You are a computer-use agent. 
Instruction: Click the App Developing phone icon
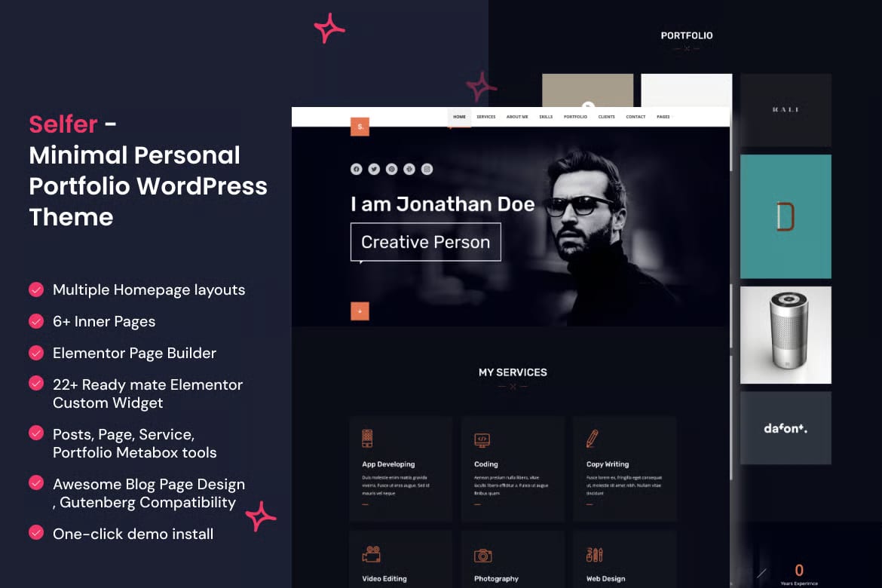(x=367, y=438)
